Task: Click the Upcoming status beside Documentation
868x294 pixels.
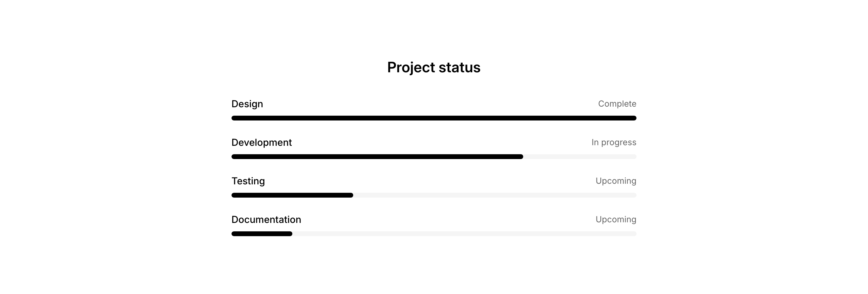Action: click(x=616, y=220)
